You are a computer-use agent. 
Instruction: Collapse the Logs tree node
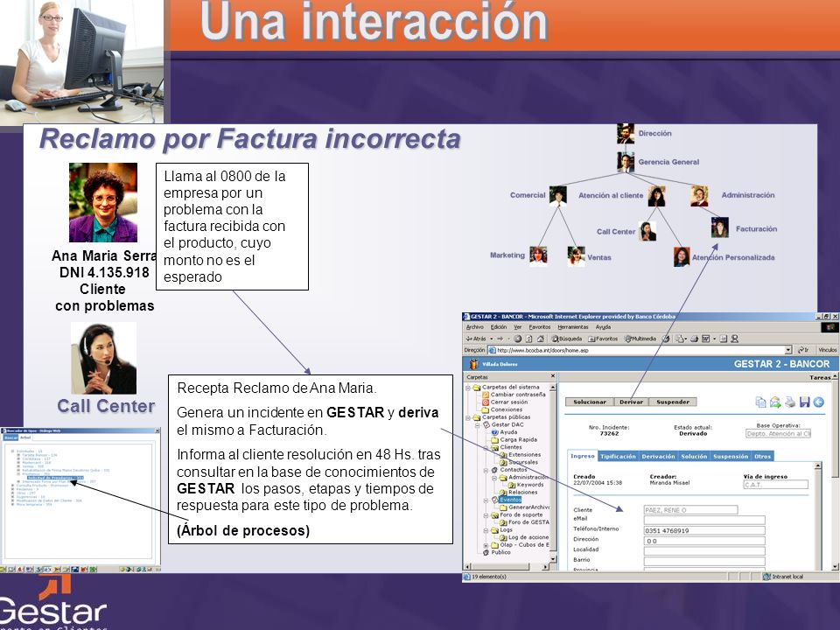(x=486, y=531)
